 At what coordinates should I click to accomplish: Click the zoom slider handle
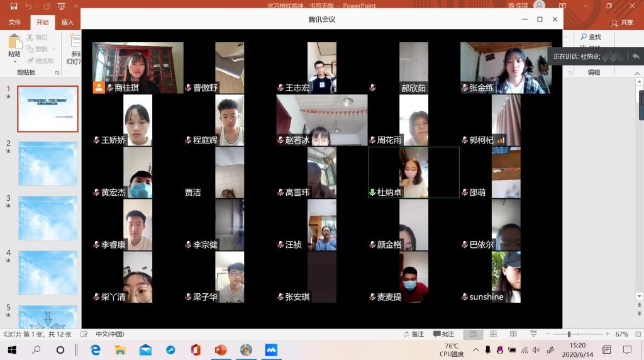coord(569,334)
